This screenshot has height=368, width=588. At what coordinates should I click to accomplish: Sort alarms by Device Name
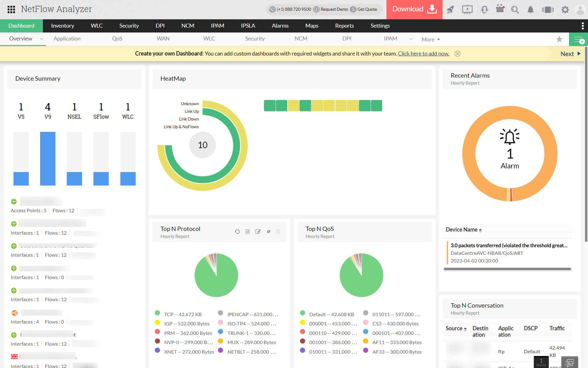point(480,230)
